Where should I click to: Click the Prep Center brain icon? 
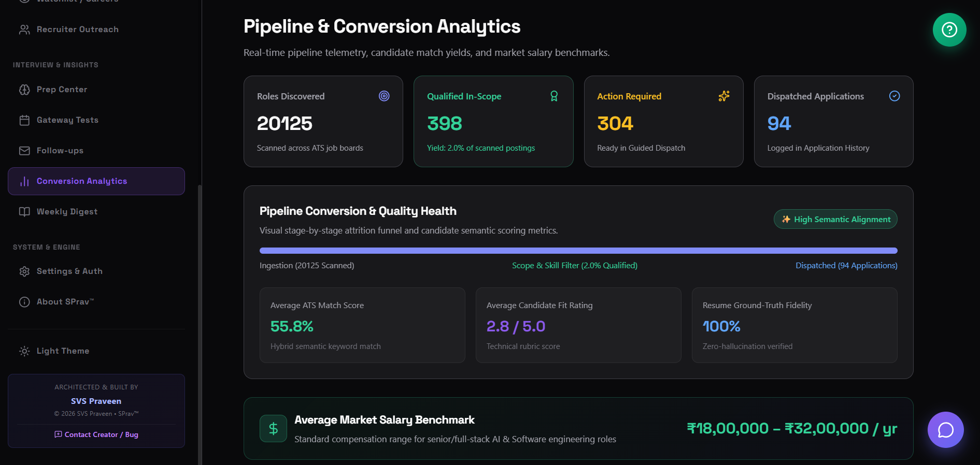point(24,90)
